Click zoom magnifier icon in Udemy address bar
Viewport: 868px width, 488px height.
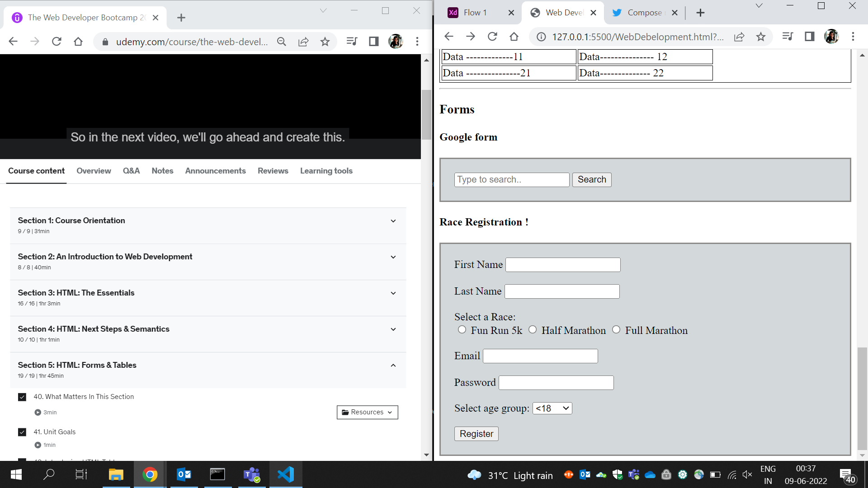(282, 42)
